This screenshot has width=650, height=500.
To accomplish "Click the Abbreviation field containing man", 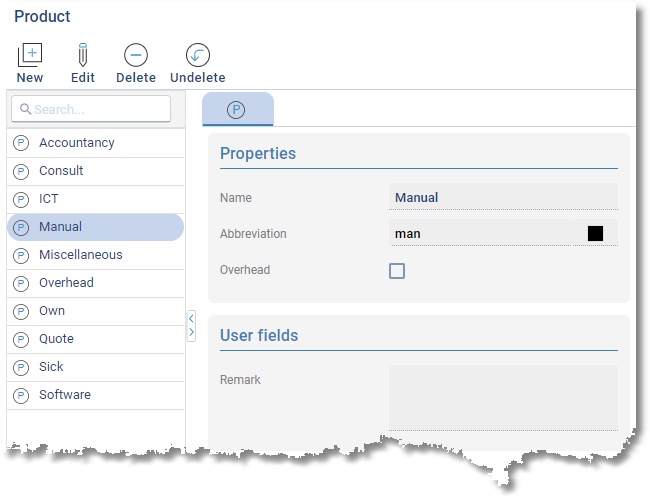I will (481, 233).
